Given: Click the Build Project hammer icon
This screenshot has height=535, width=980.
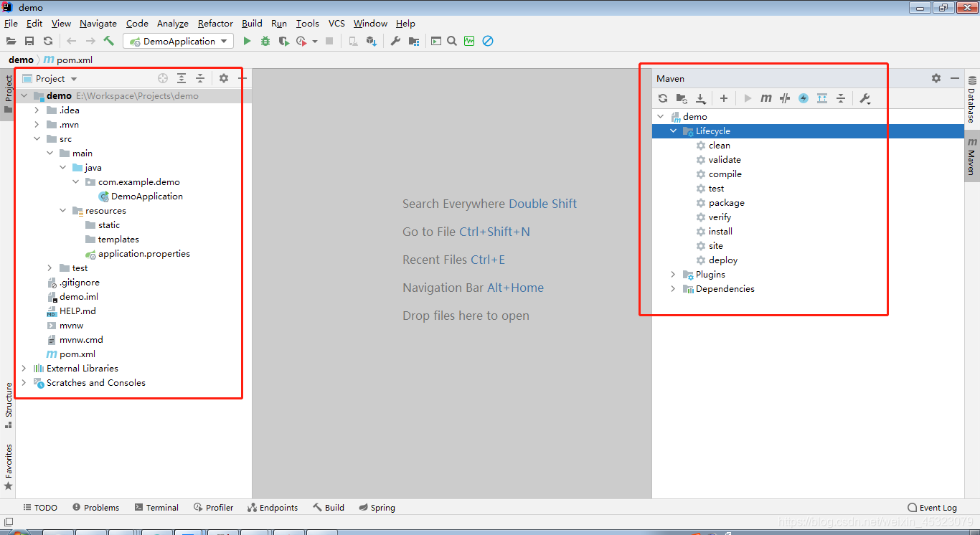Looking at the screenshot, I should (108, 41).
